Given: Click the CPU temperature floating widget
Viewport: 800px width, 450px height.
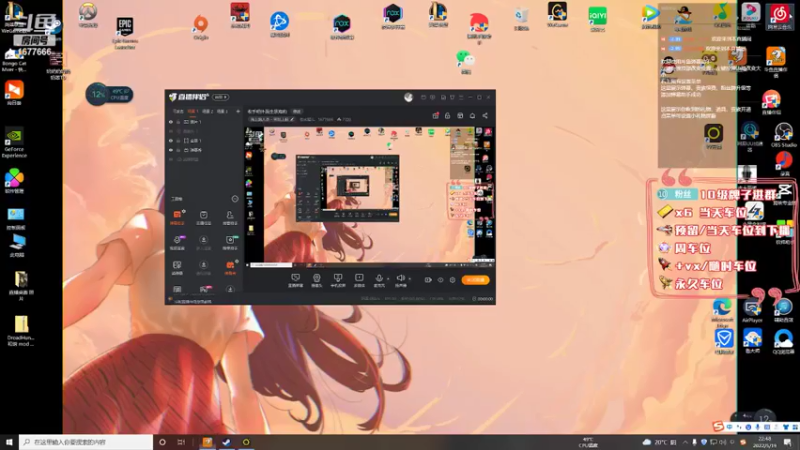Looking at the screenshot, I should tap(109, 94).
